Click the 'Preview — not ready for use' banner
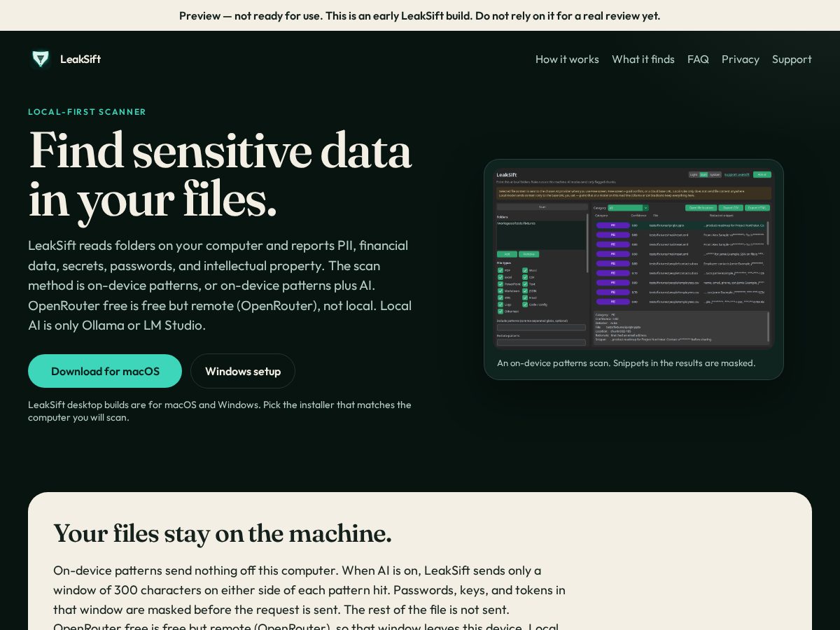Screen dimensions: 840x630 tap(420, 15)
